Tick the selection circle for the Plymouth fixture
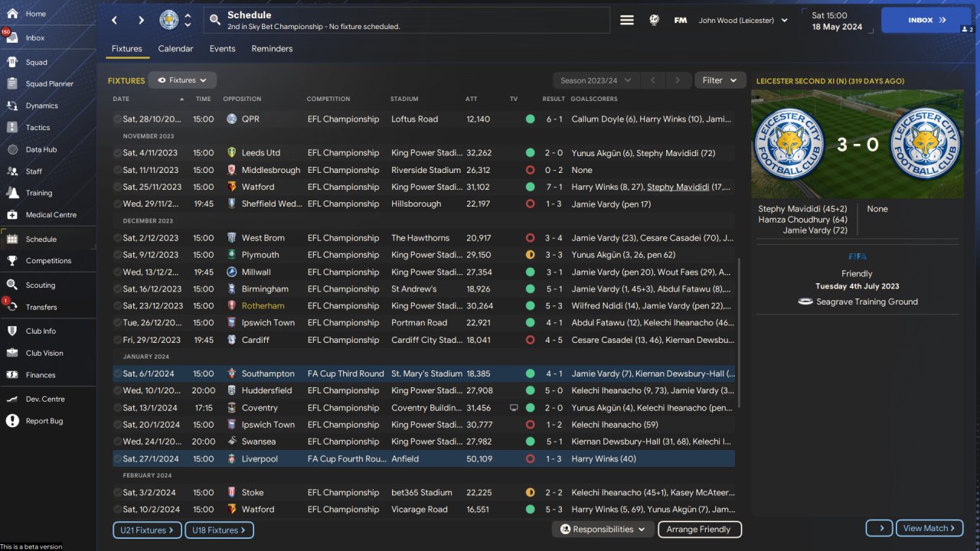This screenshot has height=551, width=980. [117, 255]
